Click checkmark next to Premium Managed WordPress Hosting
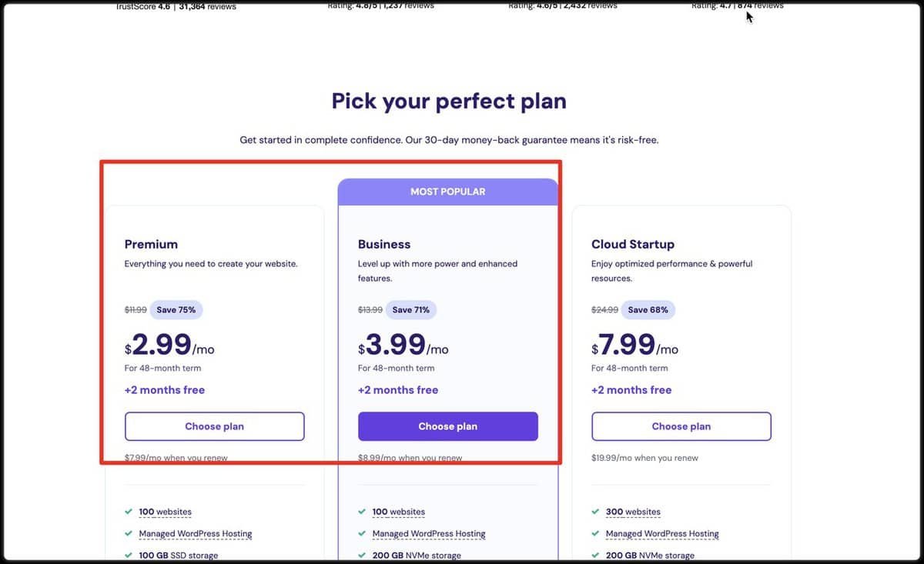 pyautogui.click(x=128, y=533)
